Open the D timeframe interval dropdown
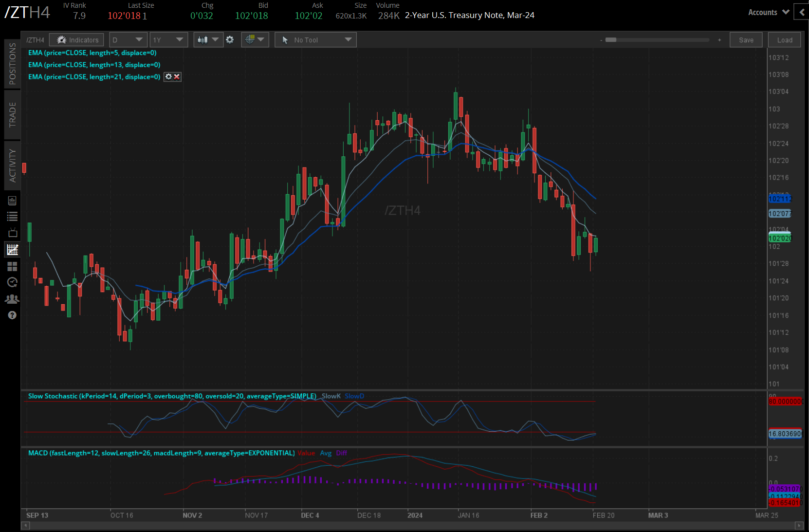809x532 pixels. (128, 40)
